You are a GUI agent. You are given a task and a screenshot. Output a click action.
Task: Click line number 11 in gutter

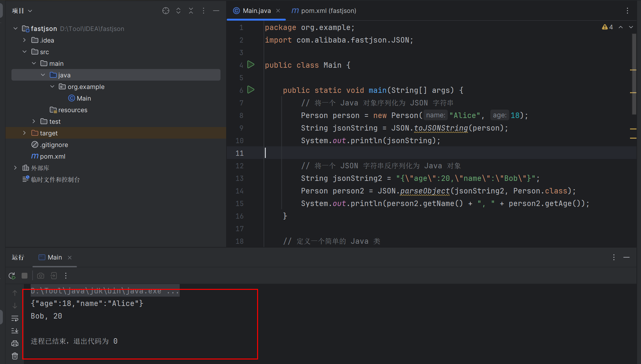239,153
